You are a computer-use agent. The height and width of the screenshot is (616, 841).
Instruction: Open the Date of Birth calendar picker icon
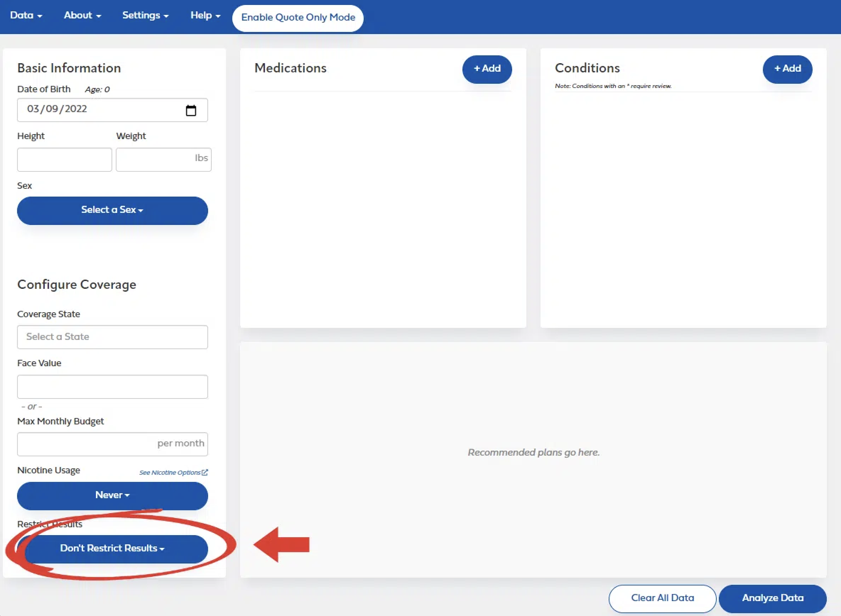point(191,110)
